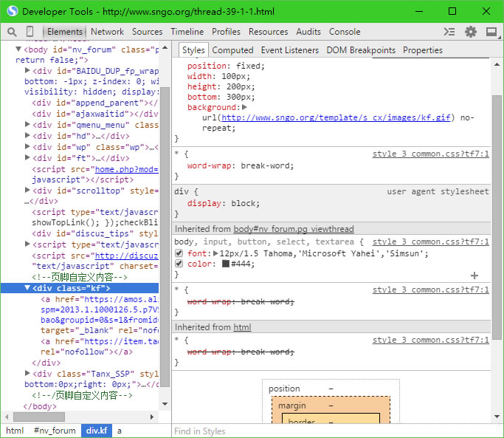This screenshot has height=438, width=504.
Task: Open the Computed styles tab
Action: coord(232,50)
